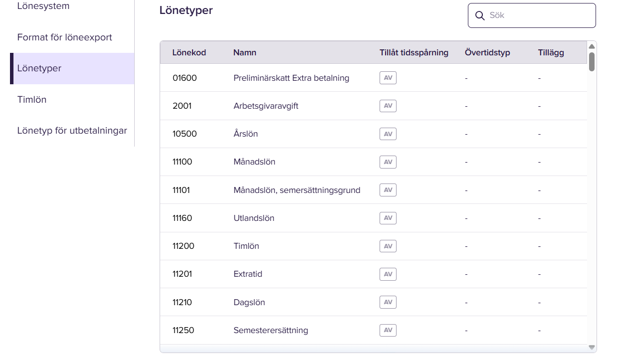Screen dimensions: 617x364
Task: Click the name Månadslön in row 11100
Action: 254,162
